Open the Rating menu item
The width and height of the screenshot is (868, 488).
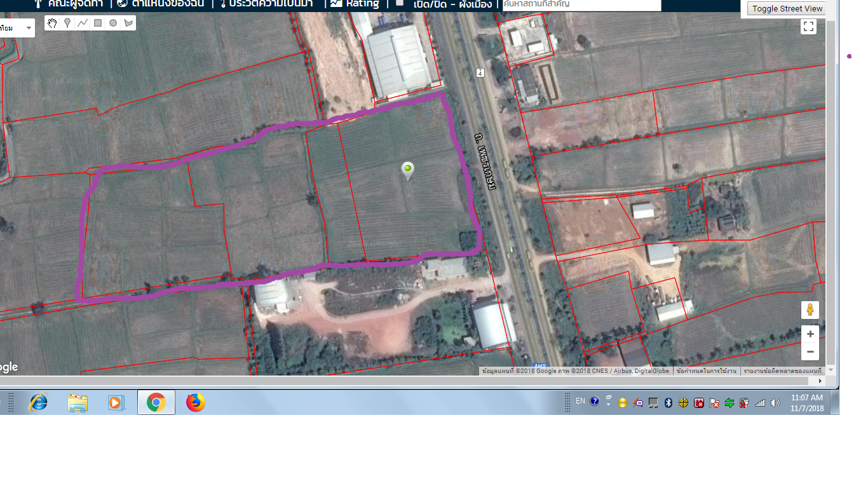pos(355,3)
